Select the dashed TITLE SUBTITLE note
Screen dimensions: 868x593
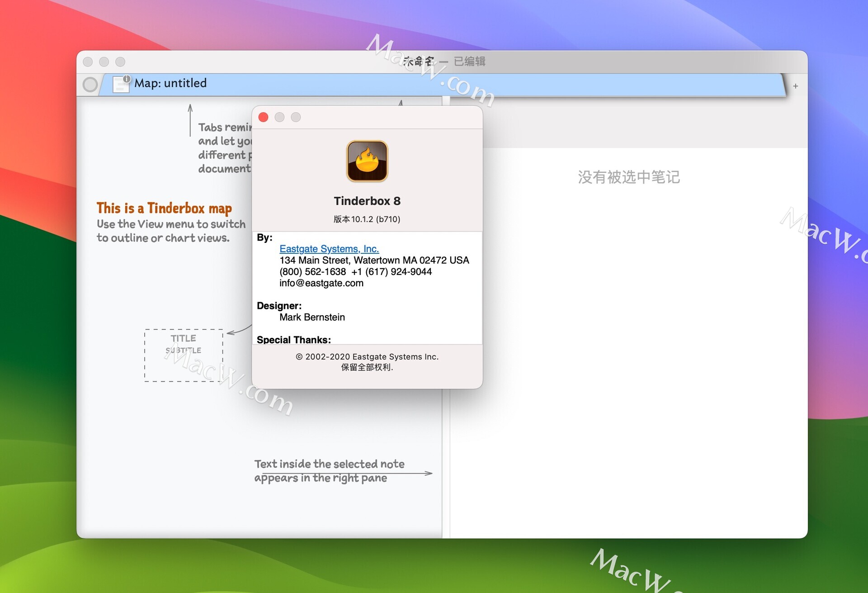(184, 356)
